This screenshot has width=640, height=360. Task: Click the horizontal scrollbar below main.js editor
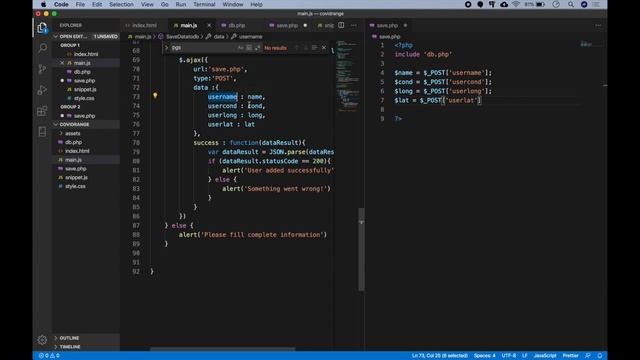(222, 349)
